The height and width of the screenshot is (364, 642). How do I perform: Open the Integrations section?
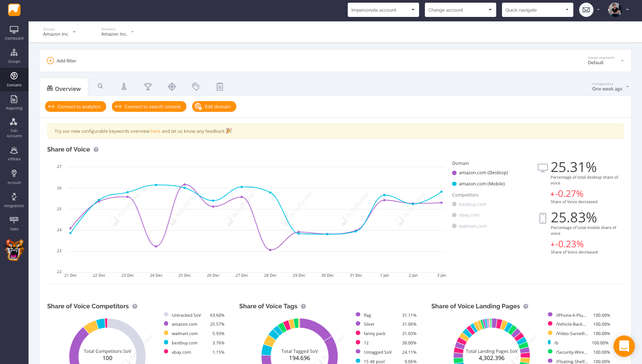pos(14,200)
